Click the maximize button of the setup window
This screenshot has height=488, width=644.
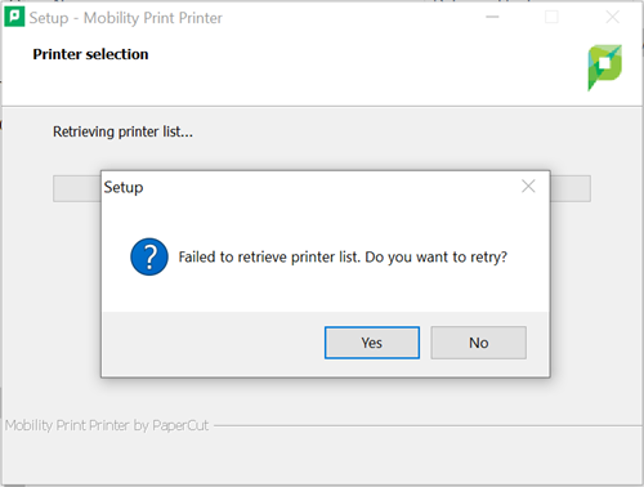pos(552,17)
